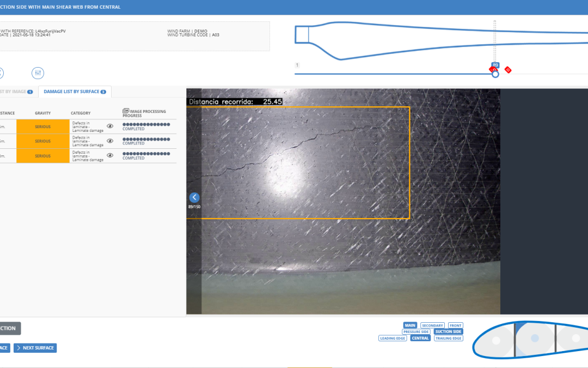Click the blade position slider handle
The width and height of the screenshot is (588, 368).
(495, 74)
